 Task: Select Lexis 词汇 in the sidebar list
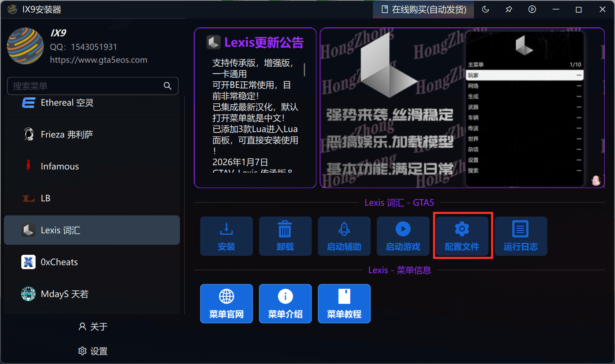[x=92, y=230]
